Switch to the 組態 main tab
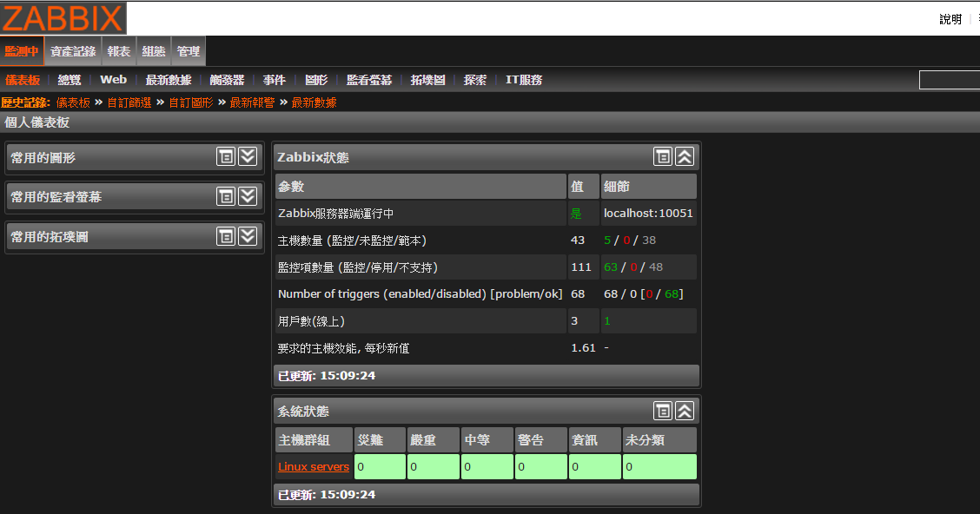 pos(154,51)
